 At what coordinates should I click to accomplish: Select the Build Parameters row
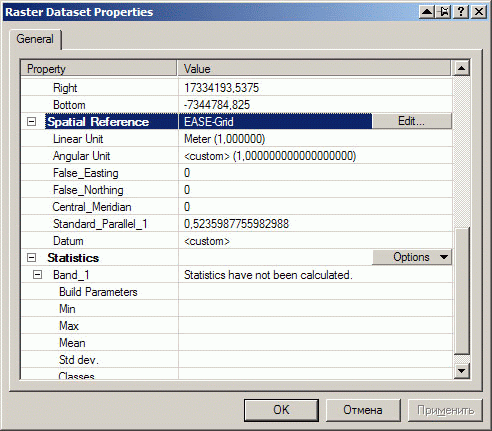[237, 292]
